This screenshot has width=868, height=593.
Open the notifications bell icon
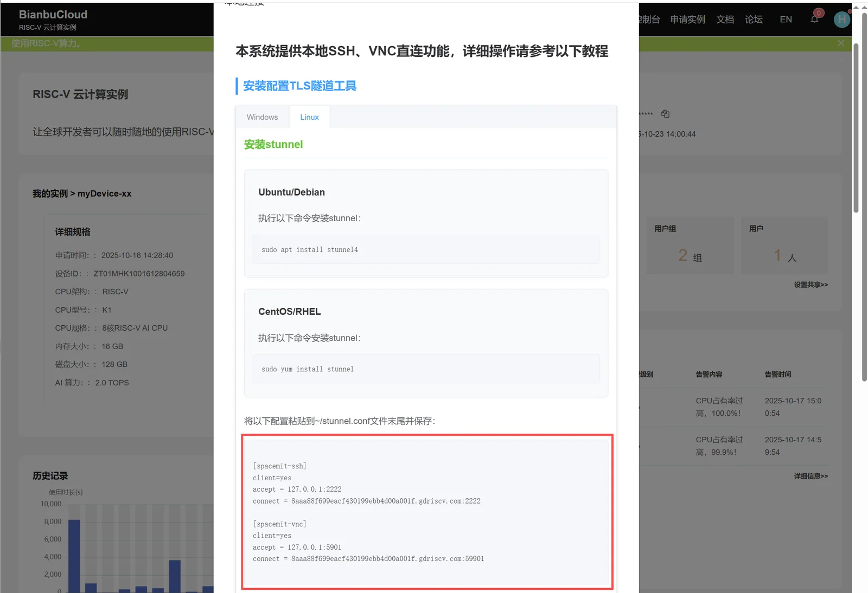[814, 20]
